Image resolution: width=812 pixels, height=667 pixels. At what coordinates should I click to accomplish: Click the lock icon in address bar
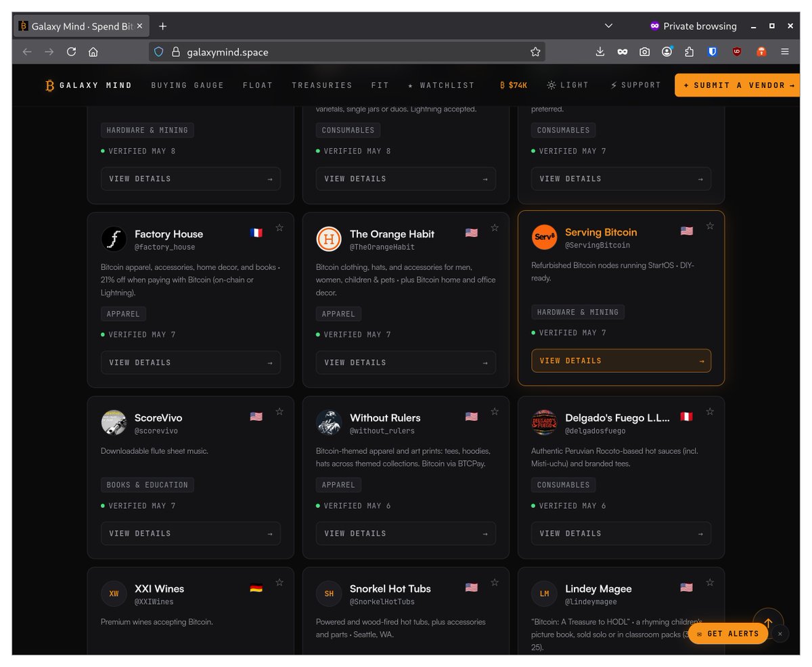tap(175, 51)
